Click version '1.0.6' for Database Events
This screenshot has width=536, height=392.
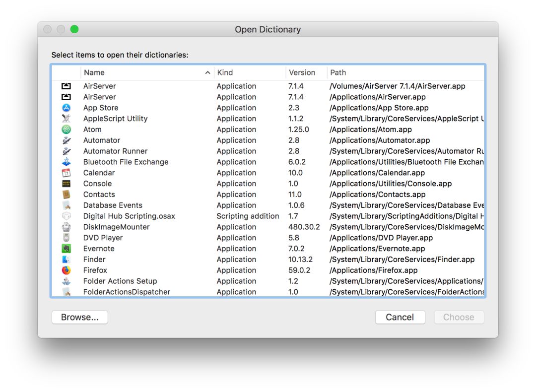(x=296, y=205)
